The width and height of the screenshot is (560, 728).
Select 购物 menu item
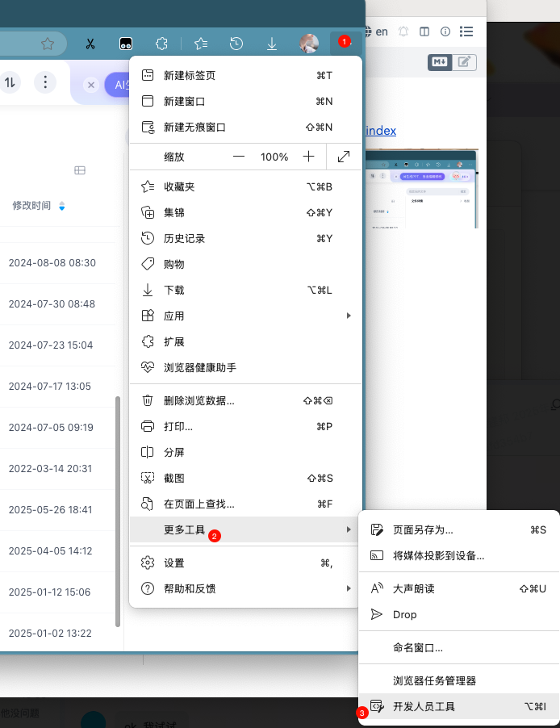(x=245, y=264)
